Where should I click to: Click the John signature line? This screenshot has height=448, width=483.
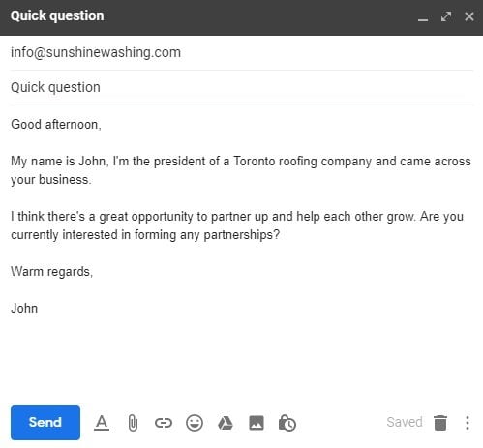pyautogui.click(x=24, y=309)
